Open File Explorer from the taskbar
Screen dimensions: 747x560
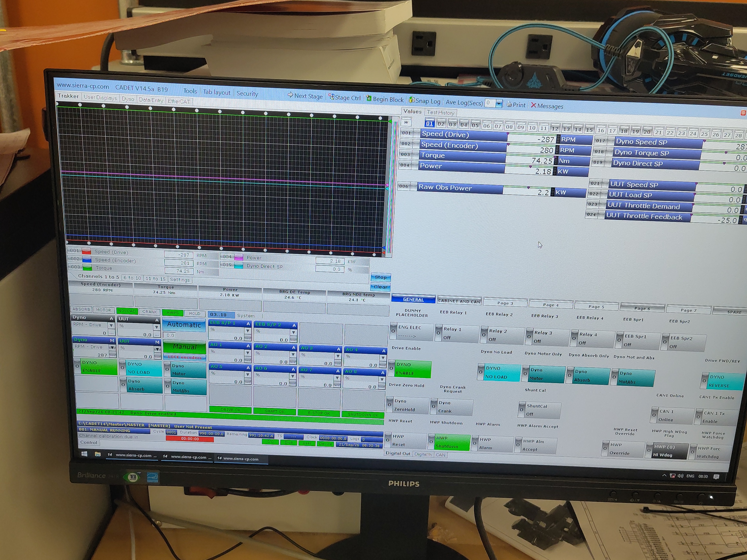tap(98, 454)
